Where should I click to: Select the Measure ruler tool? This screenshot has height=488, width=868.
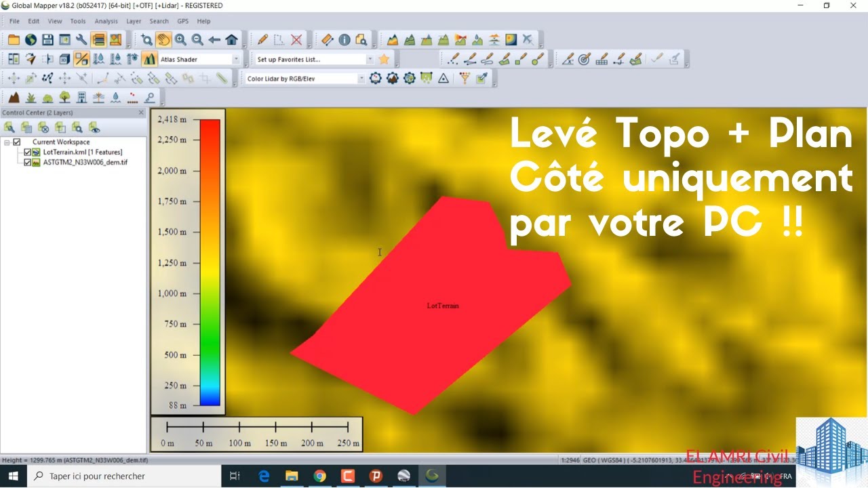328,40
